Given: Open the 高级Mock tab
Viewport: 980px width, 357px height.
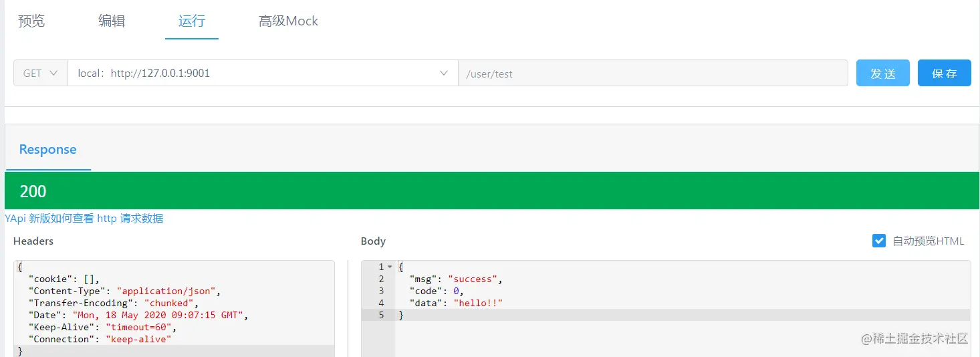Looking at the screenshot, I should [x=288, y=21].
